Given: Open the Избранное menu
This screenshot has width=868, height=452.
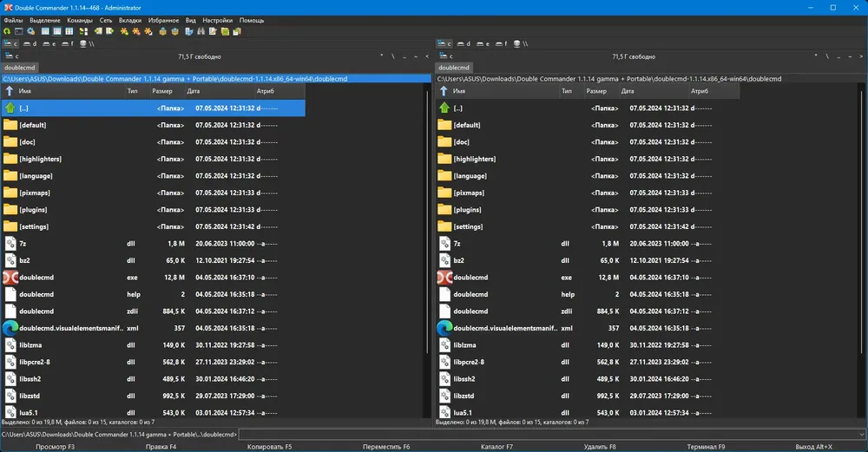Looking at the screenshot, I should (163, 20).
